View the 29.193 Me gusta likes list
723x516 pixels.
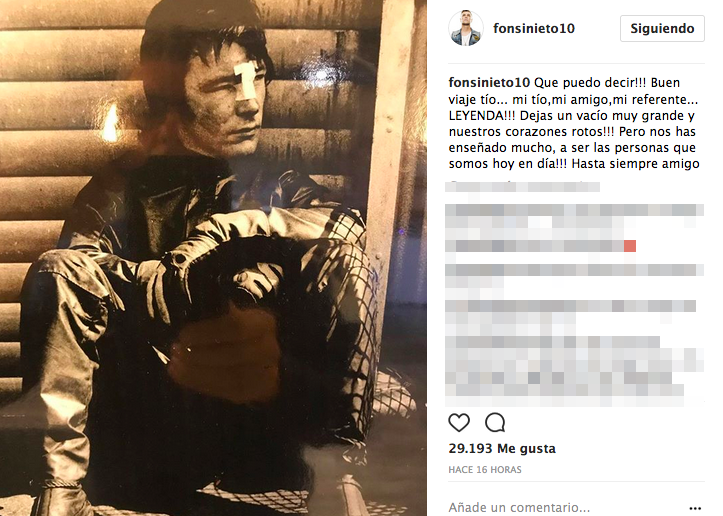click(x=502, y=449)
